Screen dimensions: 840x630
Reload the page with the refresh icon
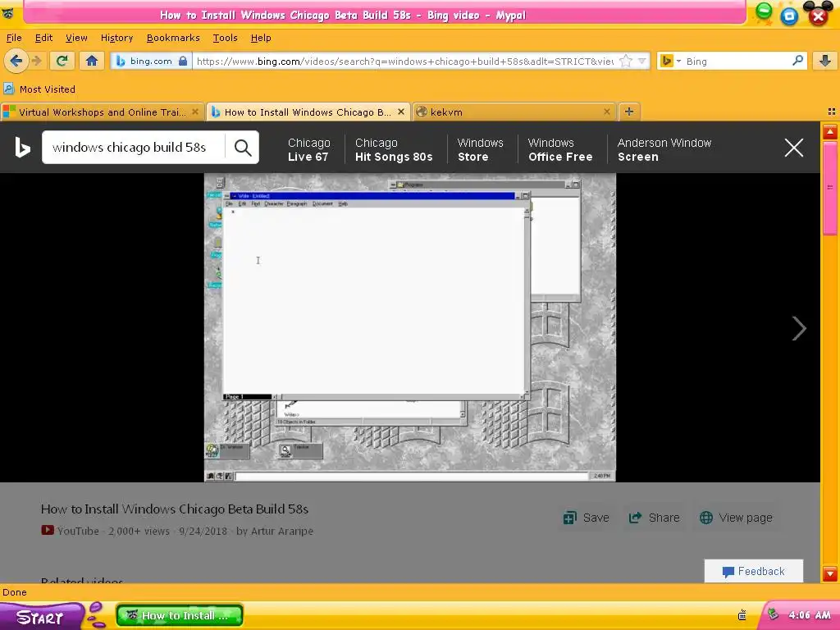click(x=62, y=61)
